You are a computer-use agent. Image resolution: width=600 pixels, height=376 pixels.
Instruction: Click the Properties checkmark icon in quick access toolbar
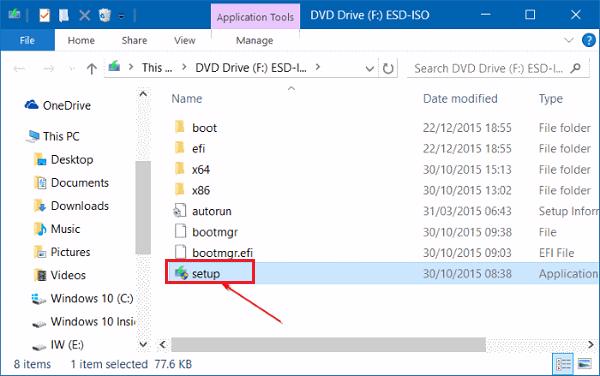tap(45, 15)
